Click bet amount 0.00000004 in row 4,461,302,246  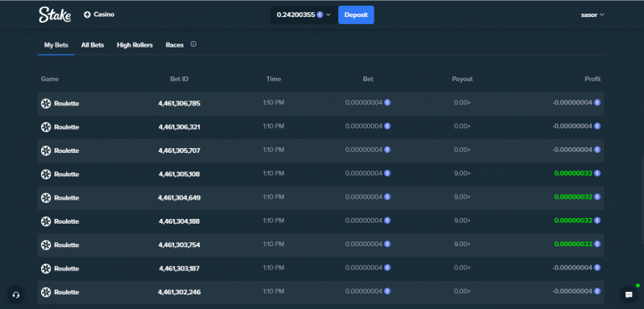click(x=364, y=291)
